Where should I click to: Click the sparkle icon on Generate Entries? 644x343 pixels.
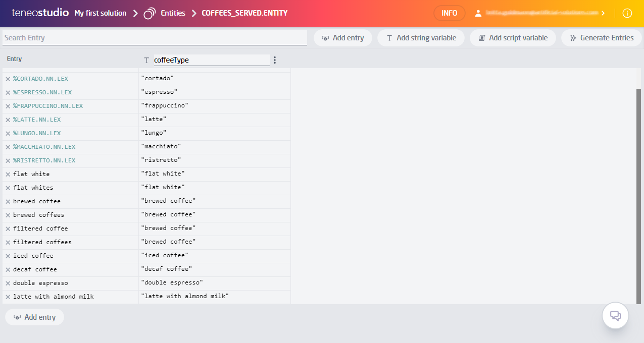click(573, 37)
